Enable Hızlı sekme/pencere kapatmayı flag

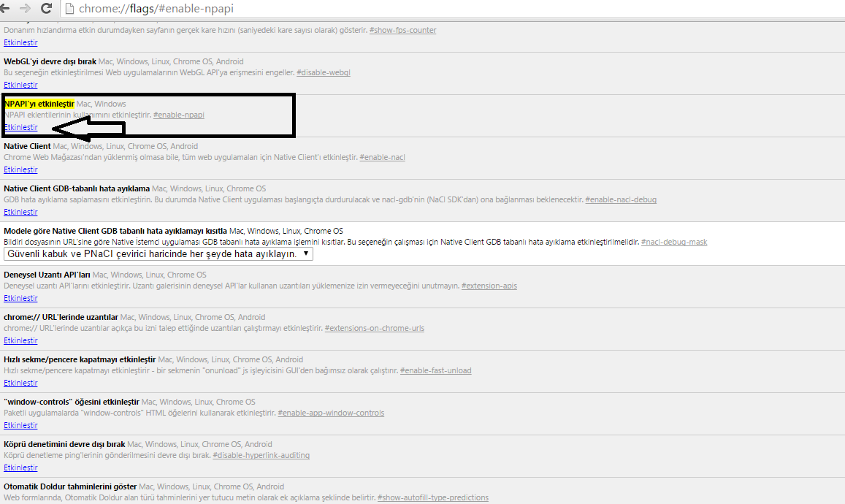pos(21,383)
